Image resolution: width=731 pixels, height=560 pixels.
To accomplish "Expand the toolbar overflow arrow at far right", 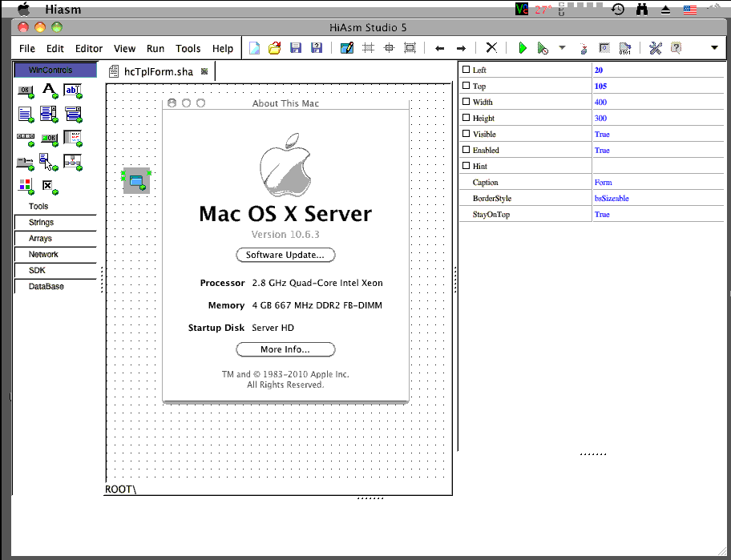I will point(714,48).
